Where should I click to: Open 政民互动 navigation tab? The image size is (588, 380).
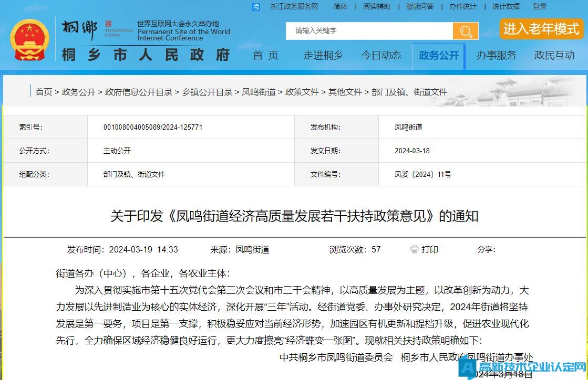(554, 56)
